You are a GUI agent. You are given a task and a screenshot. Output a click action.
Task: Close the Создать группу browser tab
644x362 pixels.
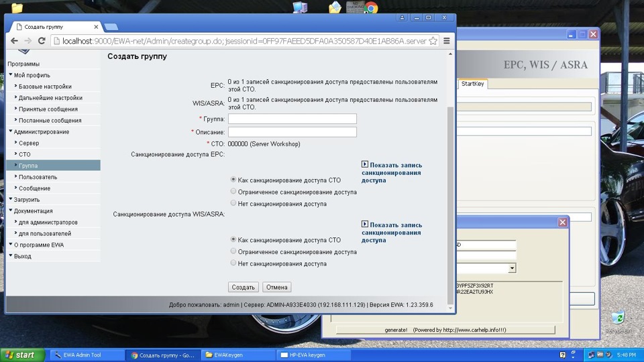96,27
